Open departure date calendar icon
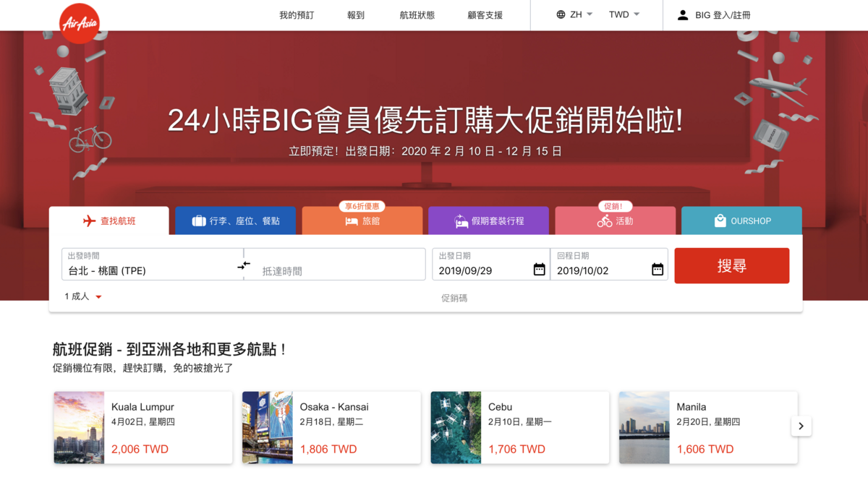The width and height of the screenshot is (868, 480). pyautogui.click(x=539, y=270)
